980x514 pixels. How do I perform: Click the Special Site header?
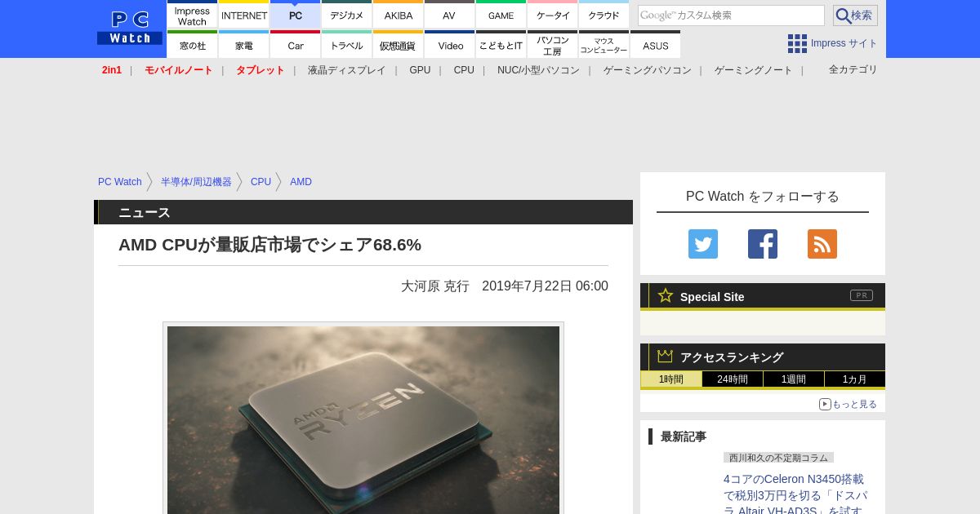click(763, 296)
